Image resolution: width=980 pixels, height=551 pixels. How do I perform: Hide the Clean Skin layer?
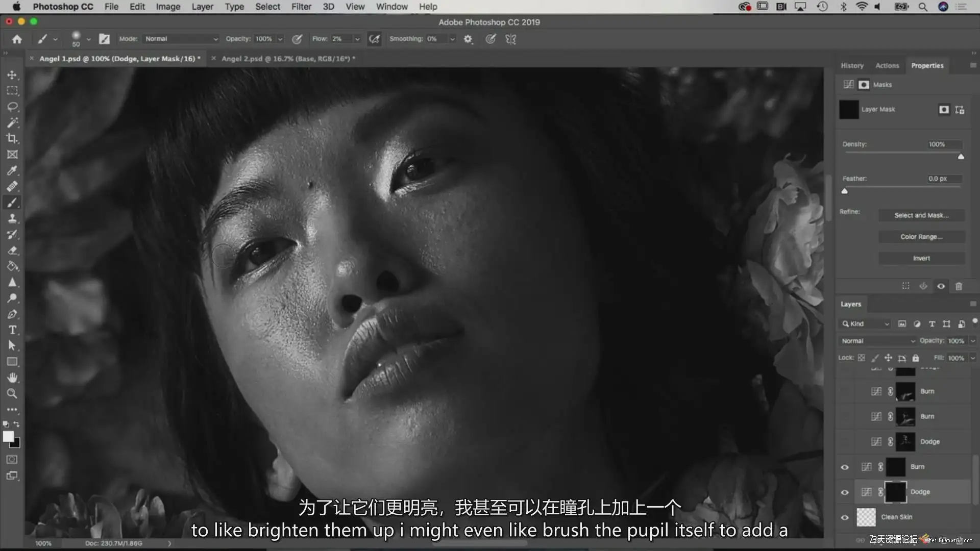click(845, 517)
